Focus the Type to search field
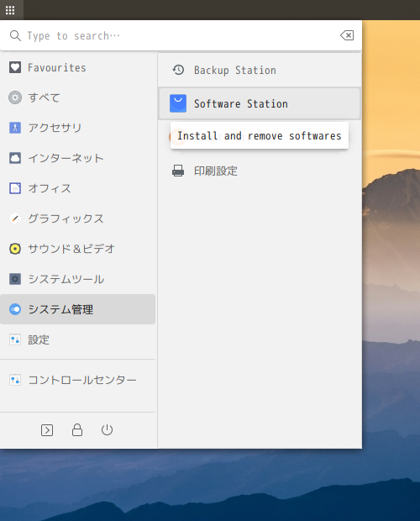Image resolution: width=420 pixels, height=521 pixels. pyautogui.click(x=181, y=35)
